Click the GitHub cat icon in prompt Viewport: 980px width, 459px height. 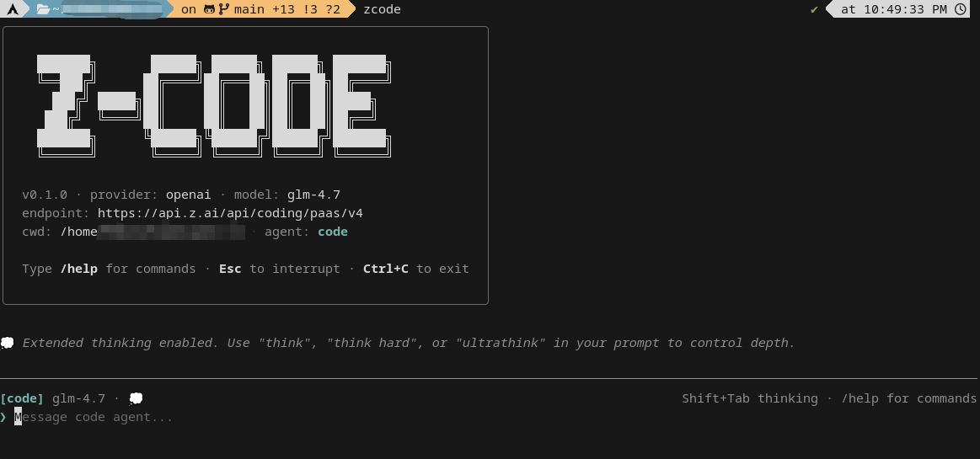(x=209, y=8)
